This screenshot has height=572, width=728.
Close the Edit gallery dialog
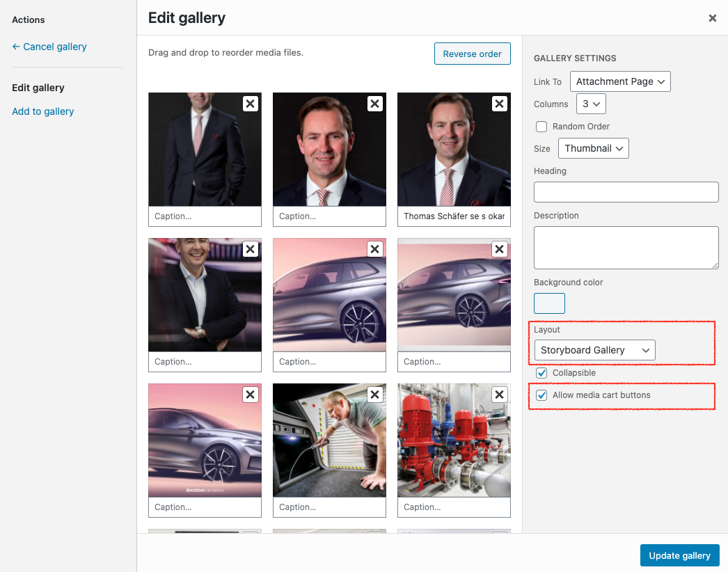712,18
